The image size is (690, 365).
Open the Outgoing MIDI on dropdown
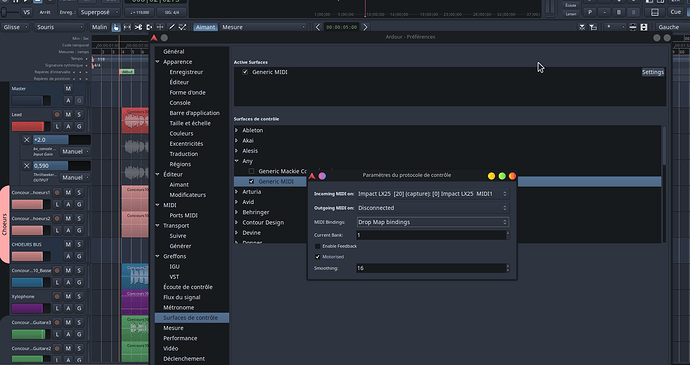(433, 208)
